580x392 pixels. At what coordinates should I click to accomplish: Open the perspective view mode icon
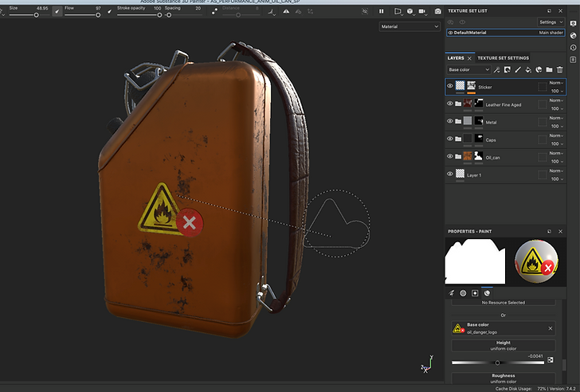pos(398,11)
